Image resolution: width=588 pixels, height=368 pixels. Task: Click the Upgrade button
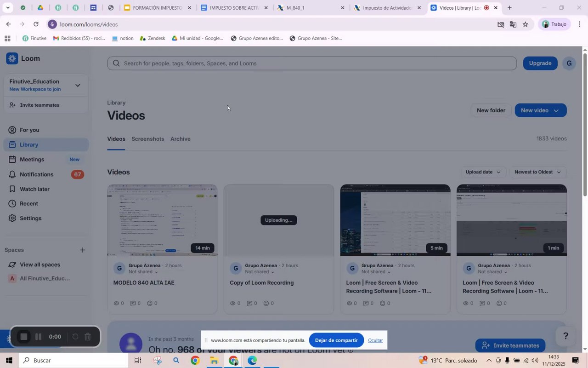coord(540,63)
